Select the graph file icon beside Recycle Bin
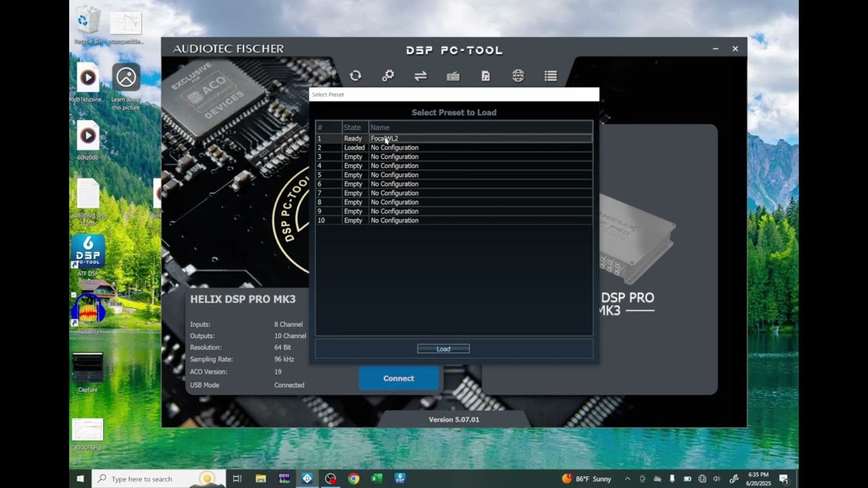Viewport: 868px width, 488px height. (126, 27)
